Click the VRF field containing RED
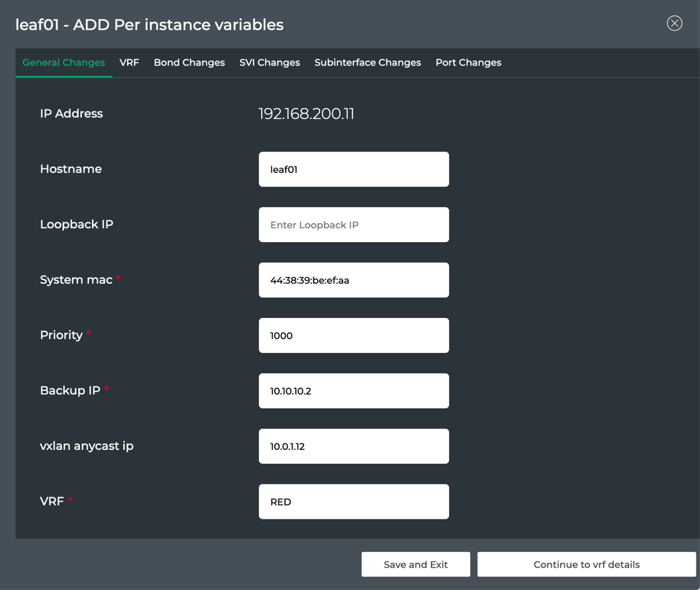The width and height of the screenshot is (700, 590). click(x=354, y=502)
